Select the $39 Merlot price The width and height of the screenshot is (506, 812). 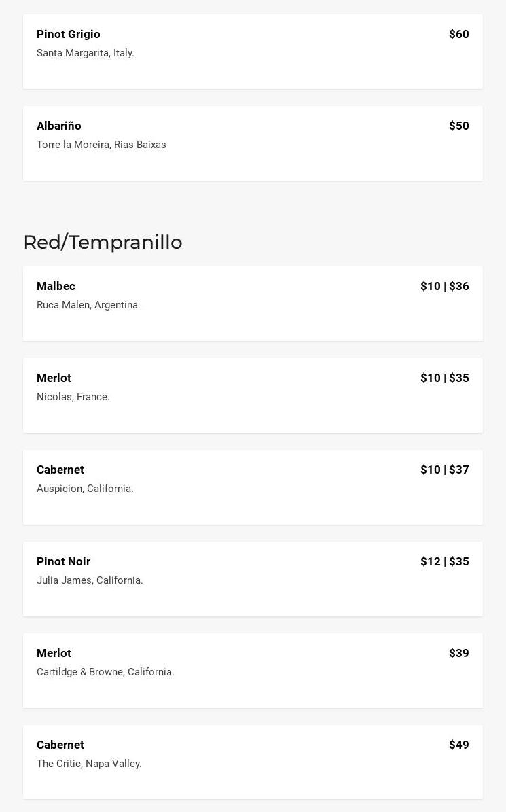(458, 653)
